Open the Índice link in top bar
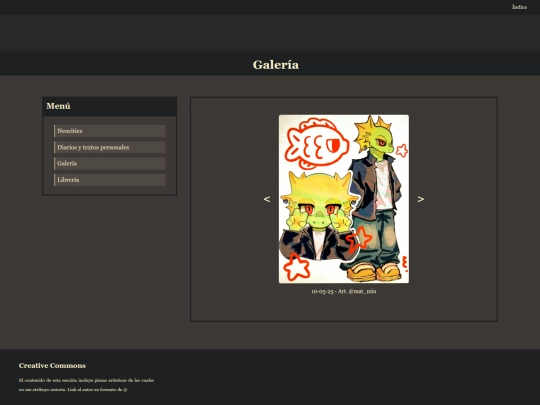The image size is (540, 405). (519, 7)
